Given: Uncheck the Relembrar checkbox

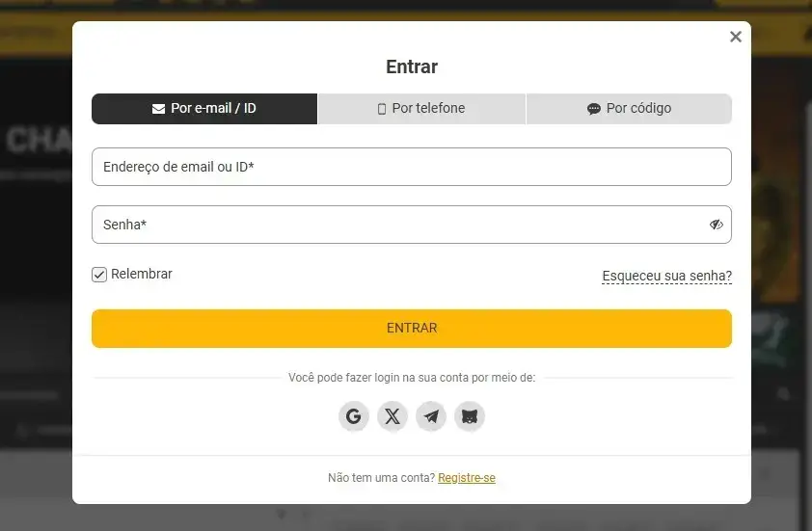Looking at the screenshot, I should tap(99, 275).
